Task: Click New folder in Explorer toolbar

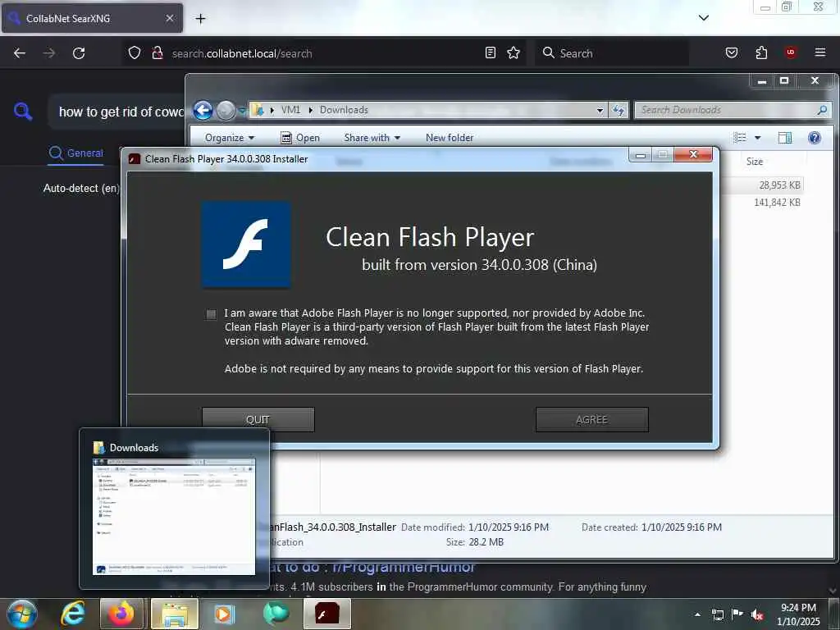Action: (x=450, y=138)
